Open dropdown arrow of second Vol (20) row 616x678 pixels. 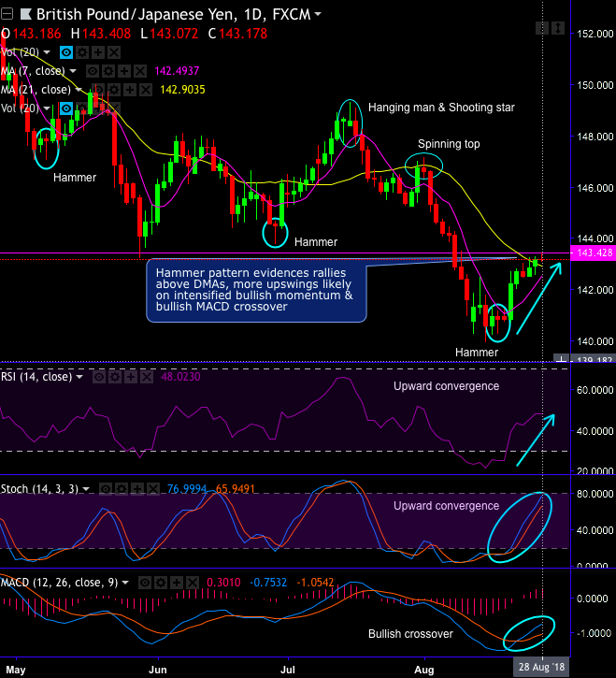pos(46,108)
